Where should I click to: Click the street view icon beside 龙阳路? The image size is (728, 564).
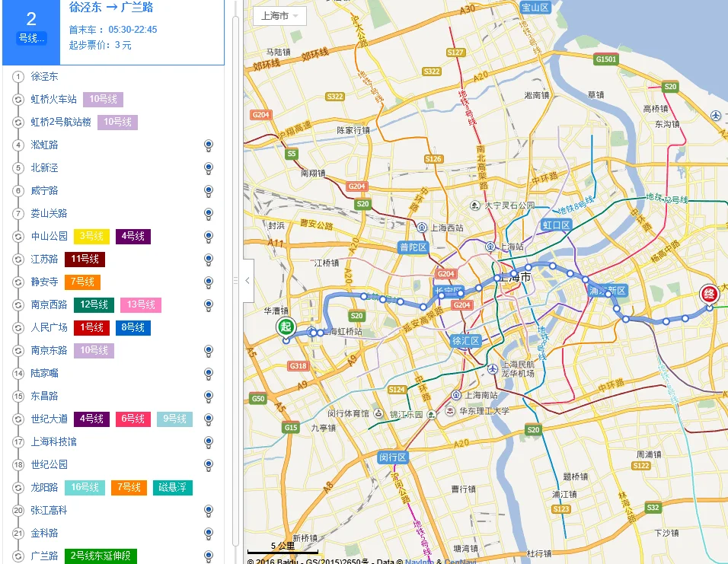pyautogui.click(x=208, y=487)
